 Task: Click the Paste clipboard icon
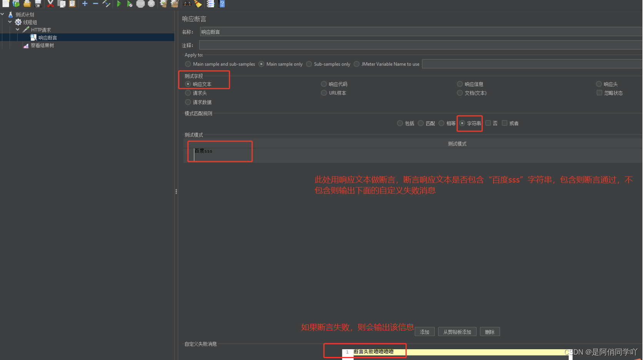coord(72,3)
